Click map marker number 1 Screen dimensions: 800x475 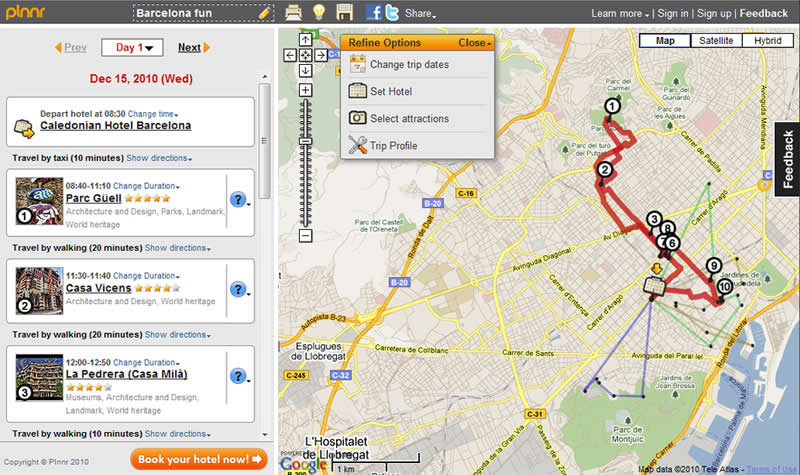[612, 106]
